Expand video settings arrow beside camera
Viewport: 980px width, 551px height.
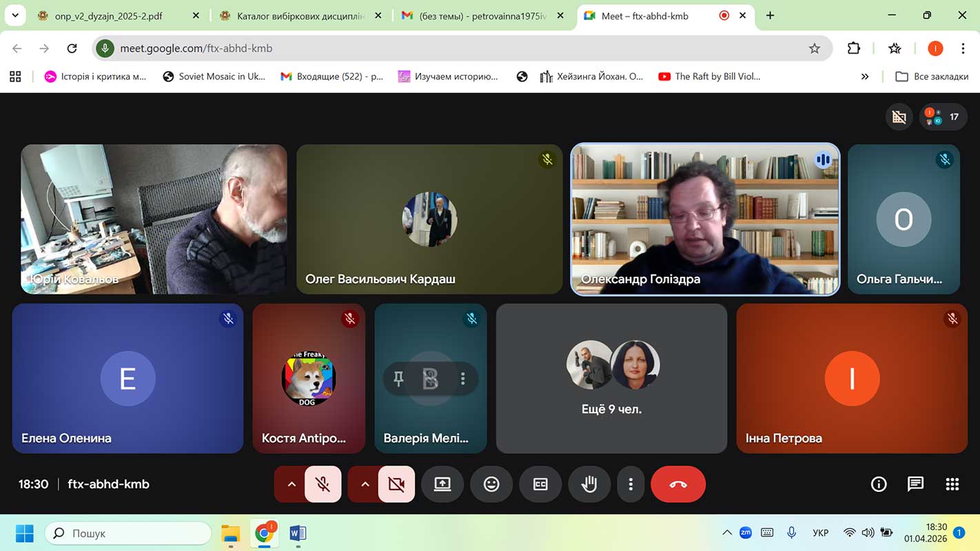[365, 484]
